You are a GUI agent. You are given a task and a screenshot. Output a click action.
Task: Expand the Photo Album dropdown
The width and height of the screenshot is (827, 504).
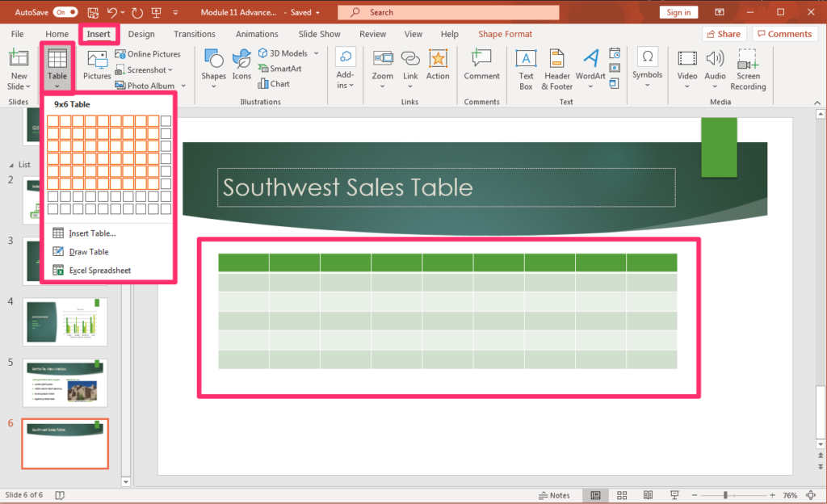(183, 86)
